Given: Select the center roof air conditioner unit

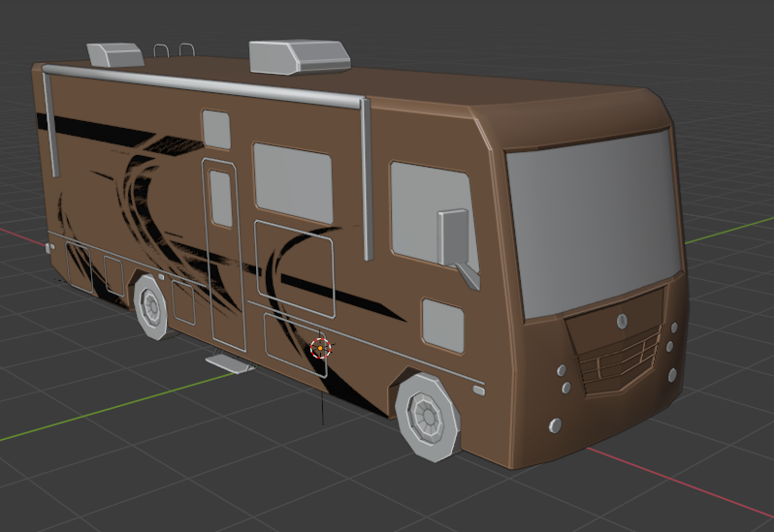Looking at the screenshot, I should [299, 57].
